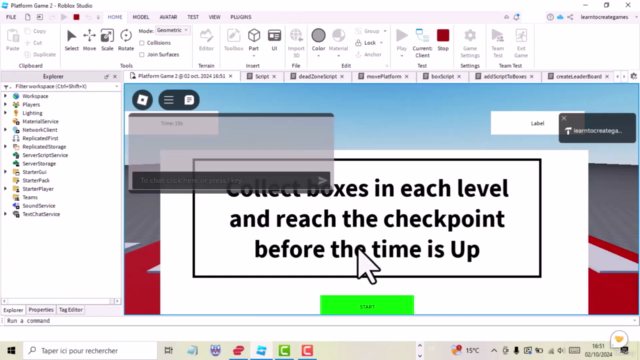Activate the Rotate tool
This screenshot has height=360, width=640.
pos(126,40)
